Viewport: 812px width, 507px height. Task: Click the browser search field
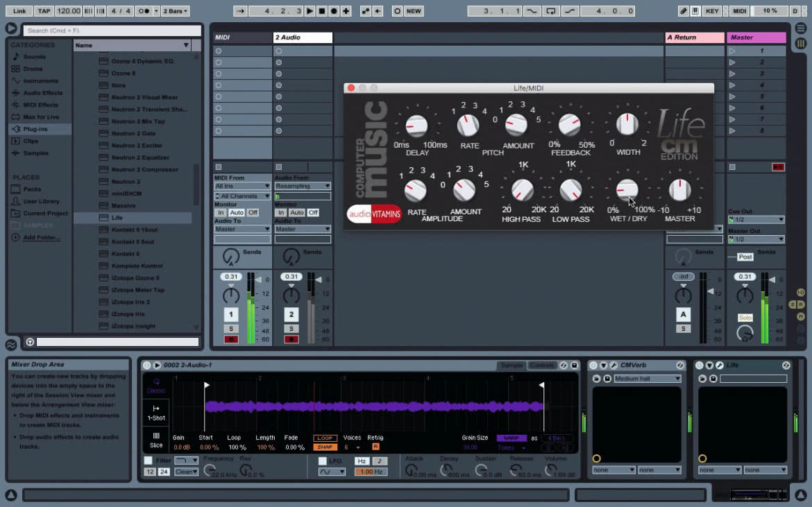[112, 31]
